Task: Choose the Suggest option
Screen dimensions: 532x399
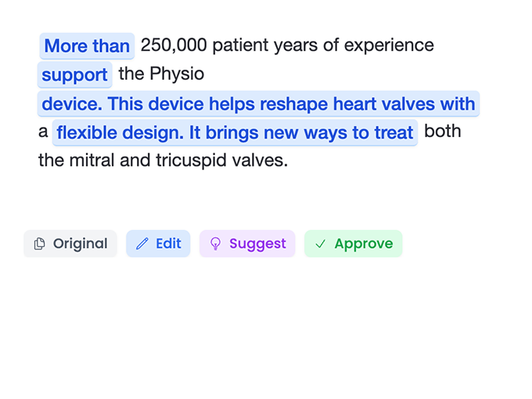Action: pos(247,243)
